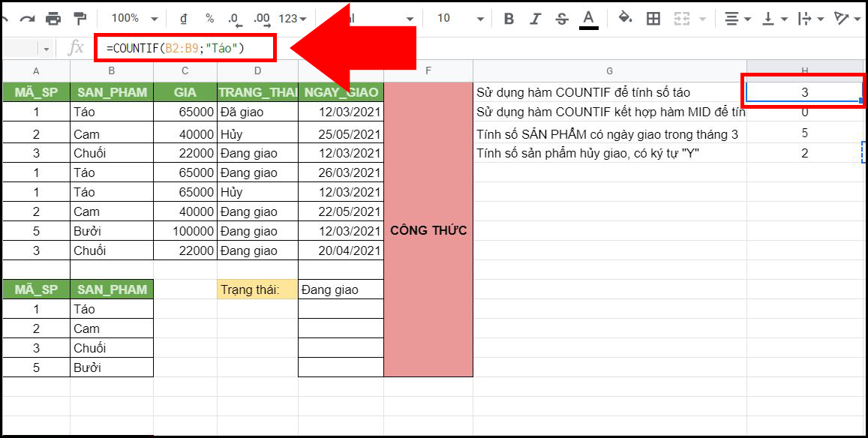This screenshot has height=438, width=868.
Task: Open the vertical align menu
Action: 774,18
